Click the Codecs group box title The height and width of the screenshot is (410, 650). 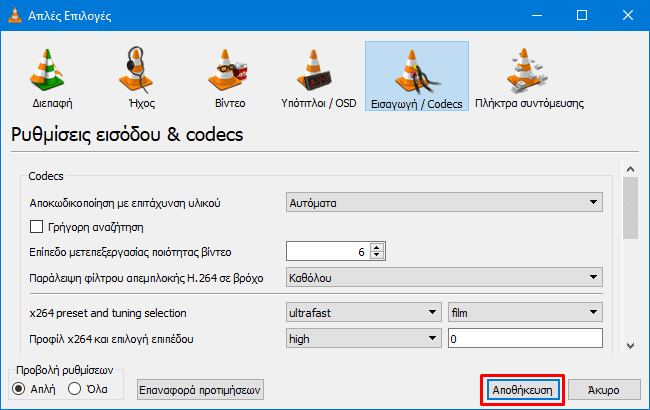(x=46, y=176)
